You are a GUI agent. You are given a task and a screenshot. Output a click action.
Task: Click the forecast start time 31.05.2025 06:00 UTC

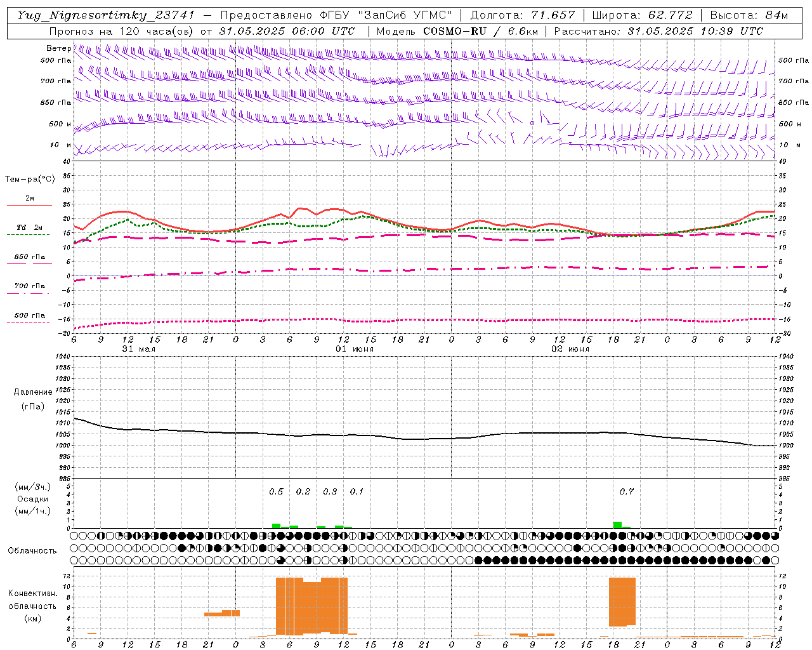(287, 31)
